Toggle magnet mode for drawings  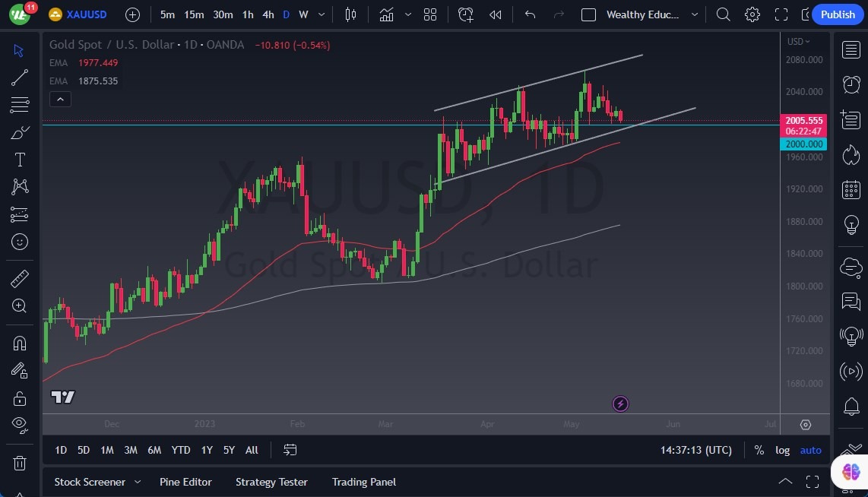pos(19,343)
